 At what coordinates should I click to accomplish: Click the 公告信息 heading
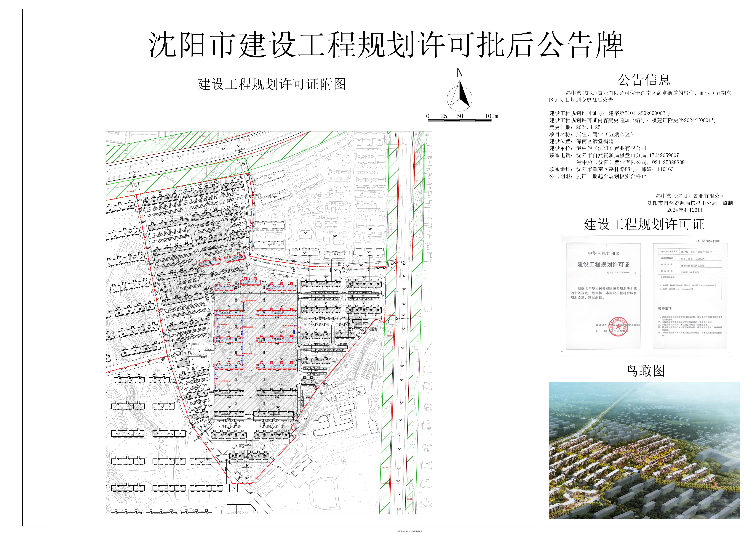(x=644, y=80)
